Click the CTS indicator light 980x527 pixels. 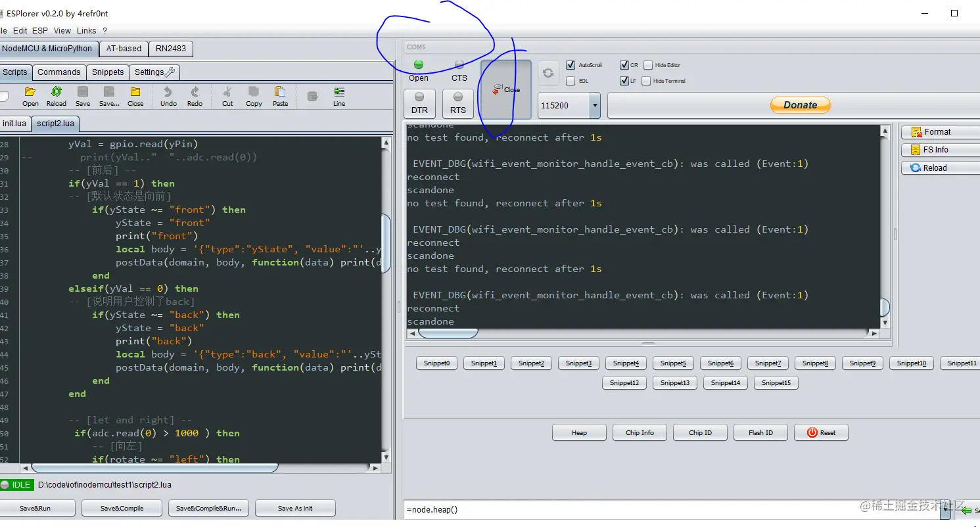tap(459, 70)
